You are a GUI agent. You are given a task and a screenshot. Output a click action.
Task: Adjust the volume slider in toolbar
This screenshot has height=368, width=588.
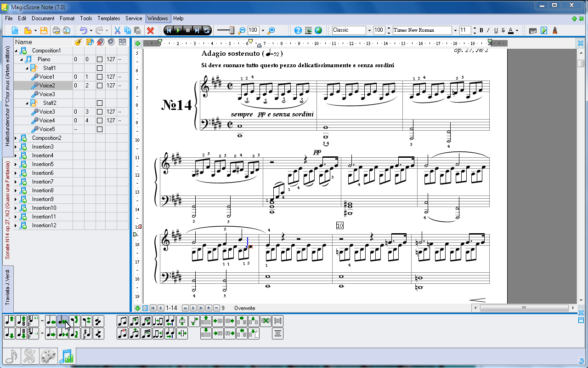[226, 30]
